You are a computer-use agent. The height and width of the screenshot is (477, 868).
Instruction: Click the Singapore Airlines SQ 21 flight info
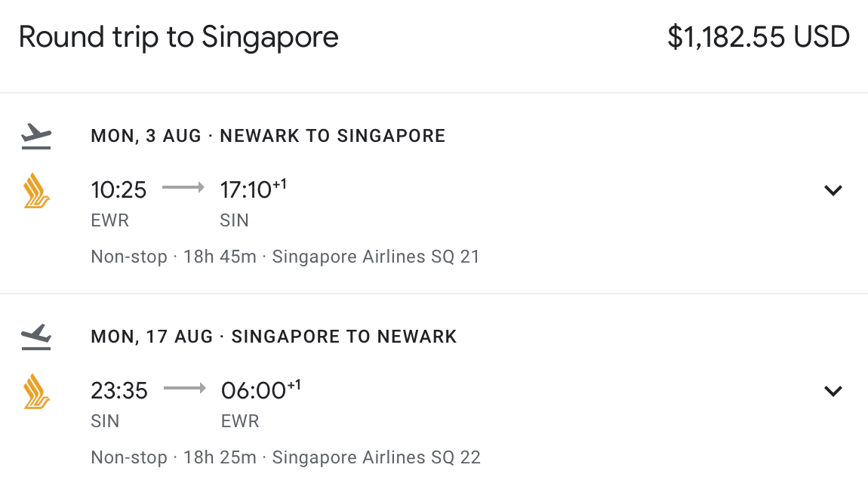pyautogui.click(x=376, y=257)
